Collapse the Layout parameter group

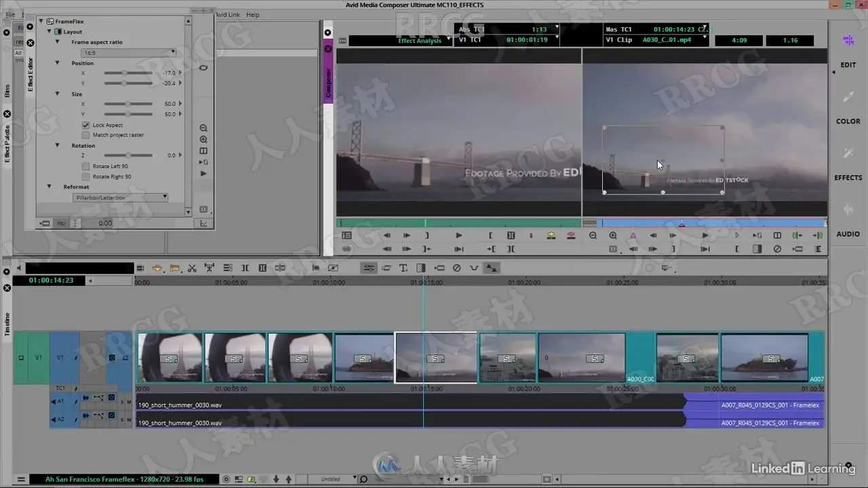point(50,32)
